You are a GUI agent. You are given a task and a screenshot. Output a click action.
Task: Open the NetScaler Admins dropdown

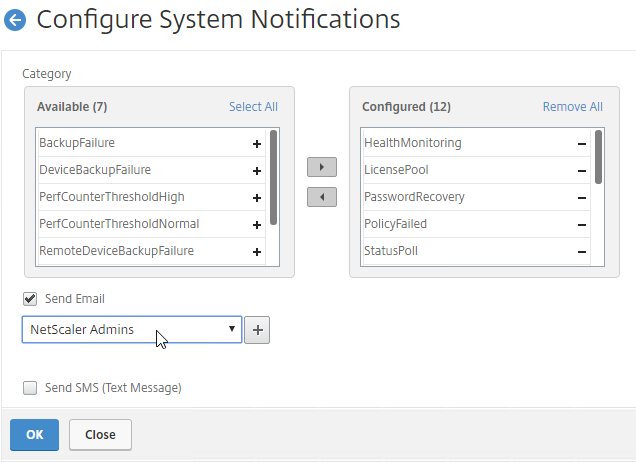coord(132,329)
